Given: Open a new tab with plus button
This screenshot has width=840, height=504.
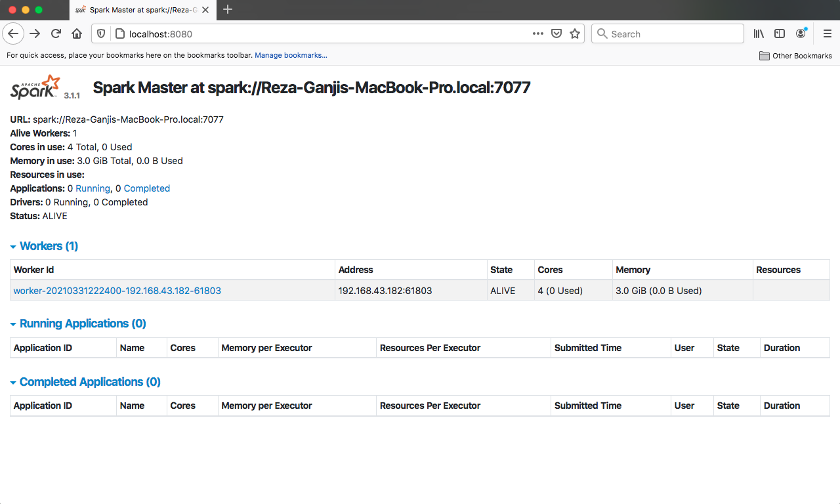Looking at the screenshot, I should [x=228, y=9].
